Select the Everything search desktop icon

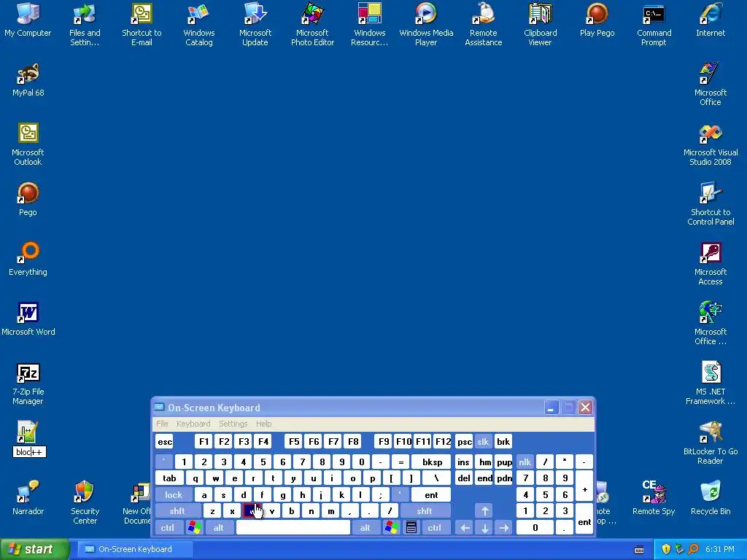pyautogui.click(x=28, y=259)
